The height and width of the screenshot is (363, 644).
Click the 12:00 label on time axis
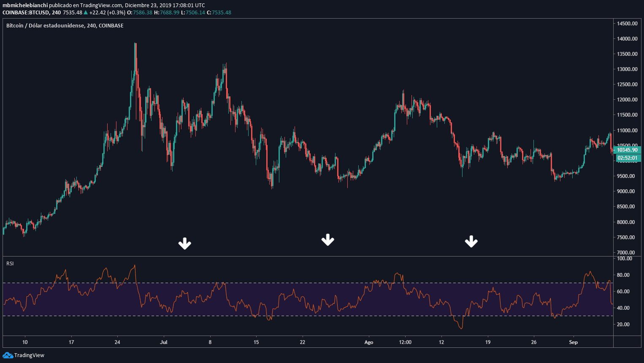405,342
